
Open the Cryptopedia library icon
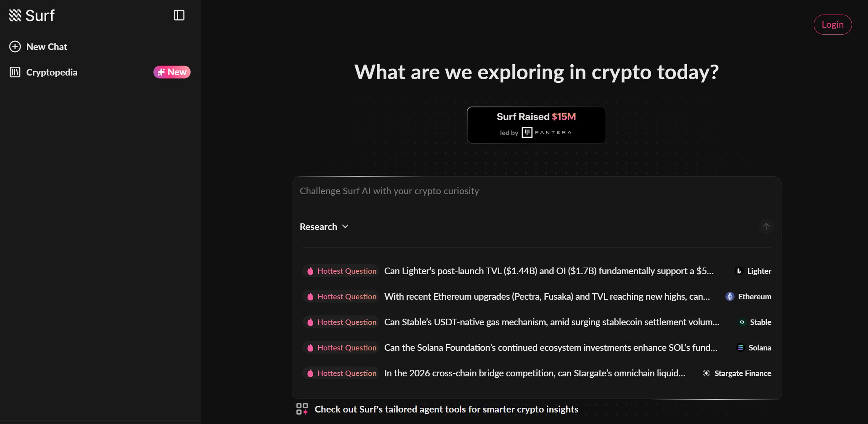[x=15, y=72]
